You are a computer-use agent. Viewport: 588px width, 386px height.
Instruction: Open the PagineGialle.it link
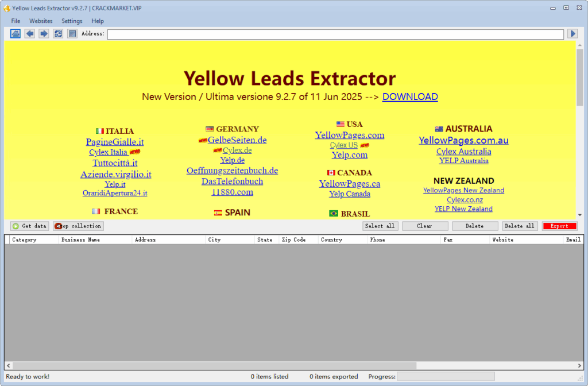115,142
